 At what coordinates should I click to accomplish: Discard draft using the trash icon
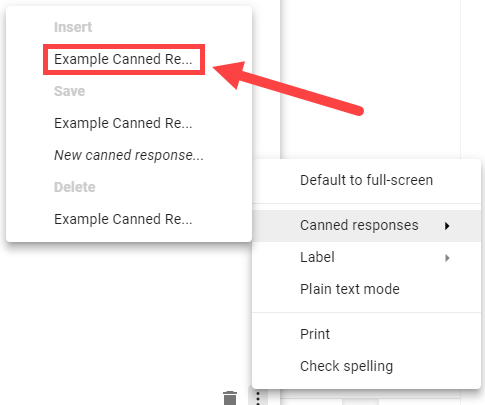coord(230,398)
